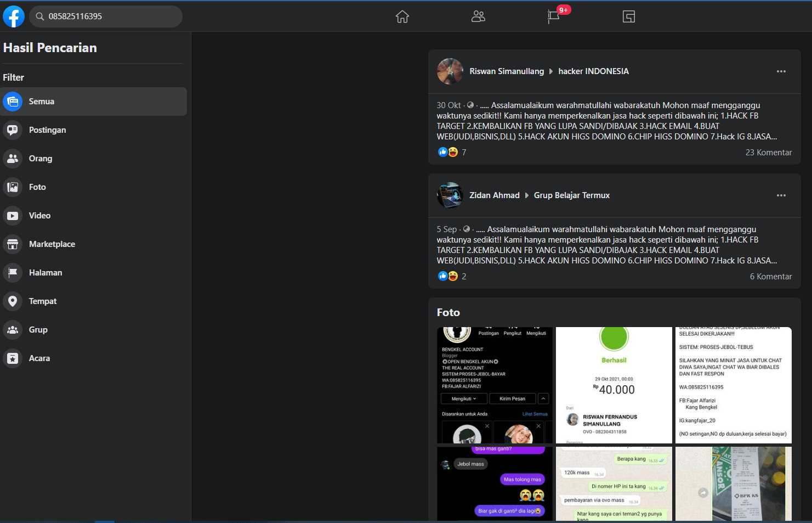Viewport: 812px width, 523px height.
Task: Open the Gaming square icon in top bar
Action: (x=629, y=16)
